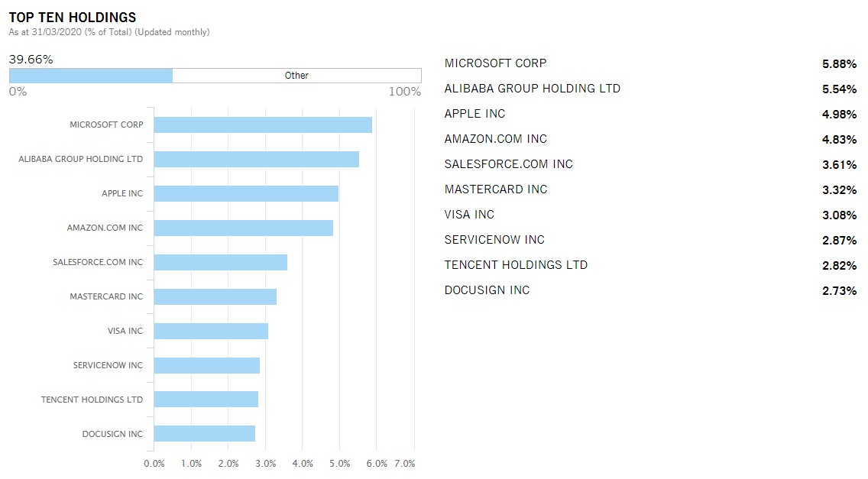Click the Mastercard Inc chart bar
The image size is (868, 479).
point(215,296)
